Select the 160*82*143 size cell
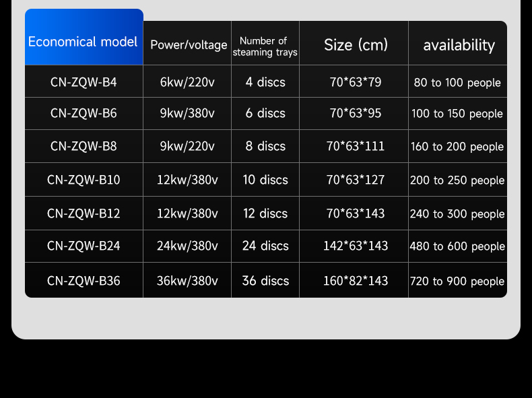Image resolution: width=532 pixels, height=398 pixels. (356, 281)
